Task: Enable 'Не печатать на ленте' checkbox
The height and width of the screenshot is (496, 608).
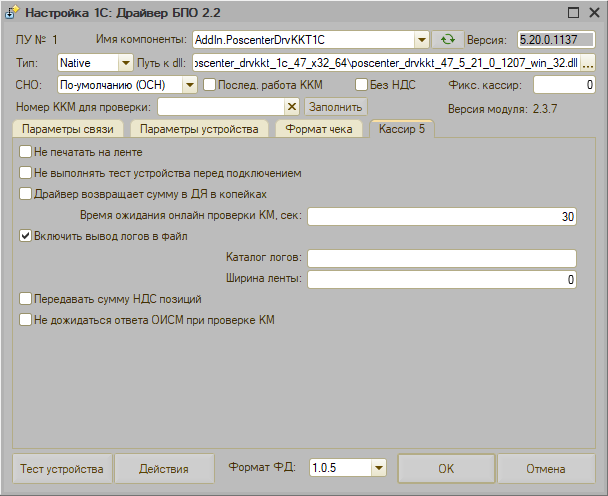Action: pos(25,152)
